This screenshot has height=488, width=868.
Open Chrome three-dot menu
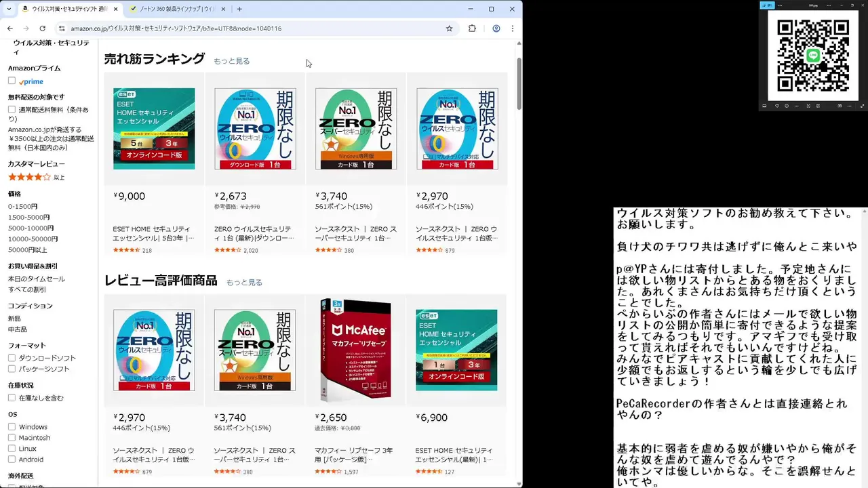[x=512, y=28]
